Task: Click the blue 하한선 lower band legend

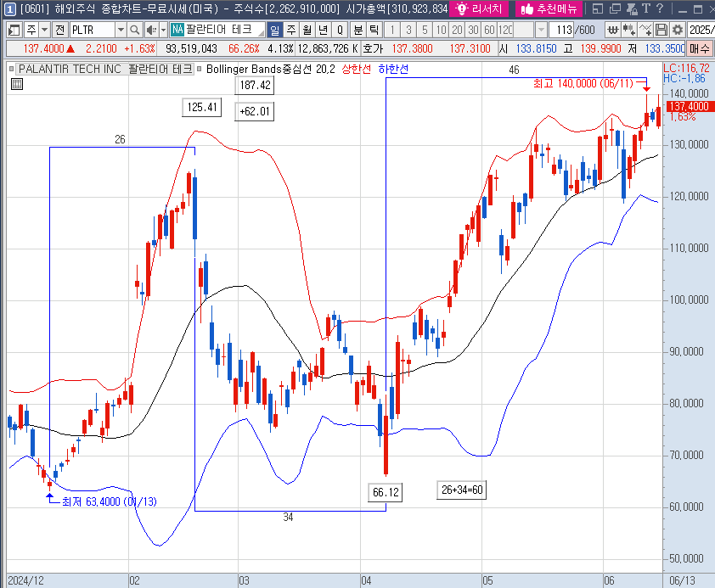Action: click(393, 70)
